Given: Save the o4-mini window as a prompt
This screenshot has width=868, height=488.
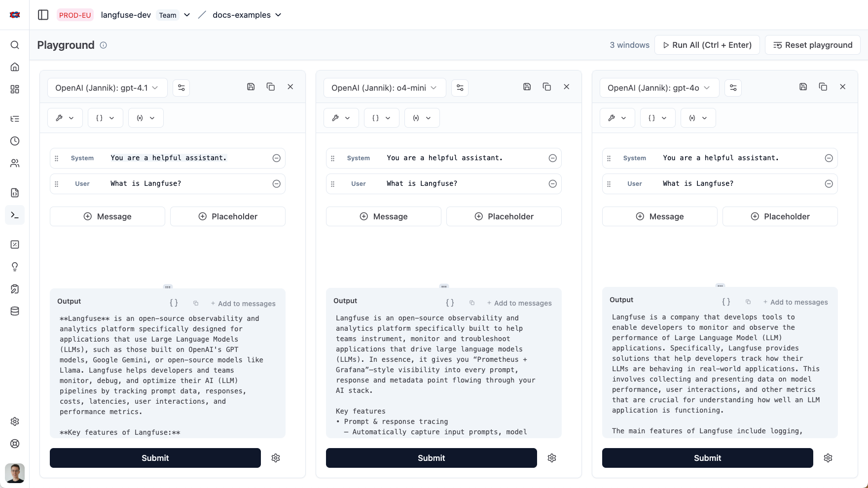Looking at the screenshot, I should [527, 87].
